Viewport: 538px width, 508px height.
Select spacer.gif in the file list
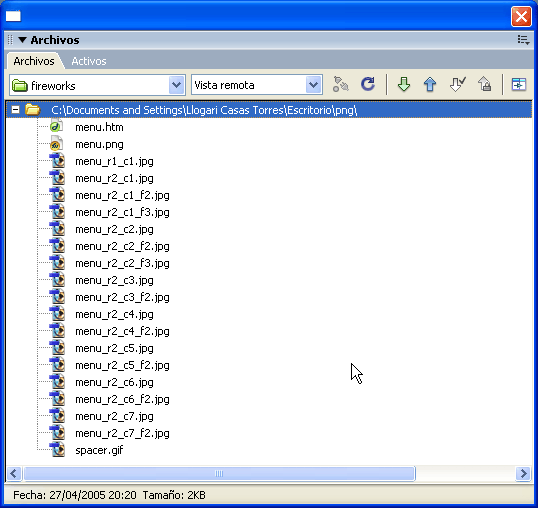pos(99,450)
